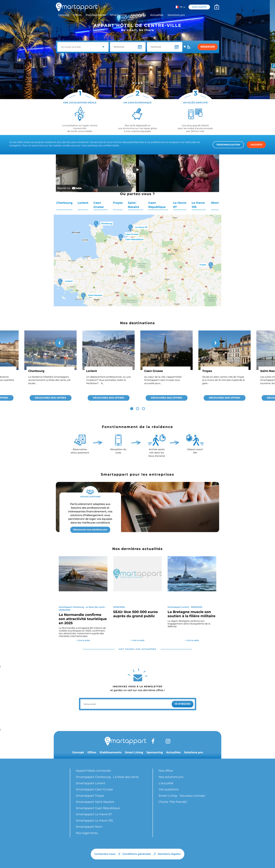Open the Etablissements menu in header
The height and width of the screenshot is (868, 275).
pos(96,15)
